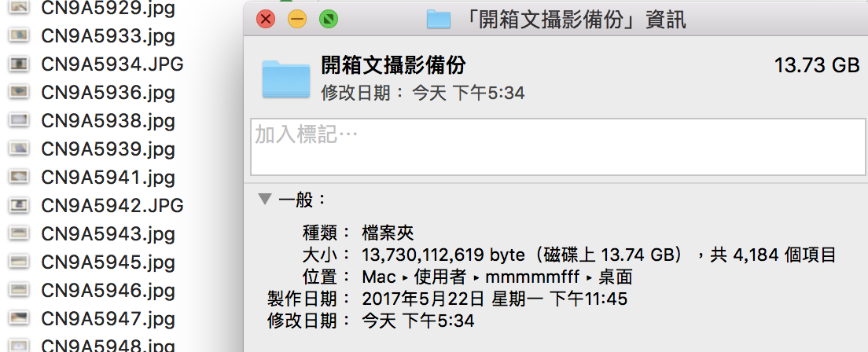The width and height of the screenshot is (868, 352).
Task: Click the small folder icon in title bar
Action: (439, 20)
